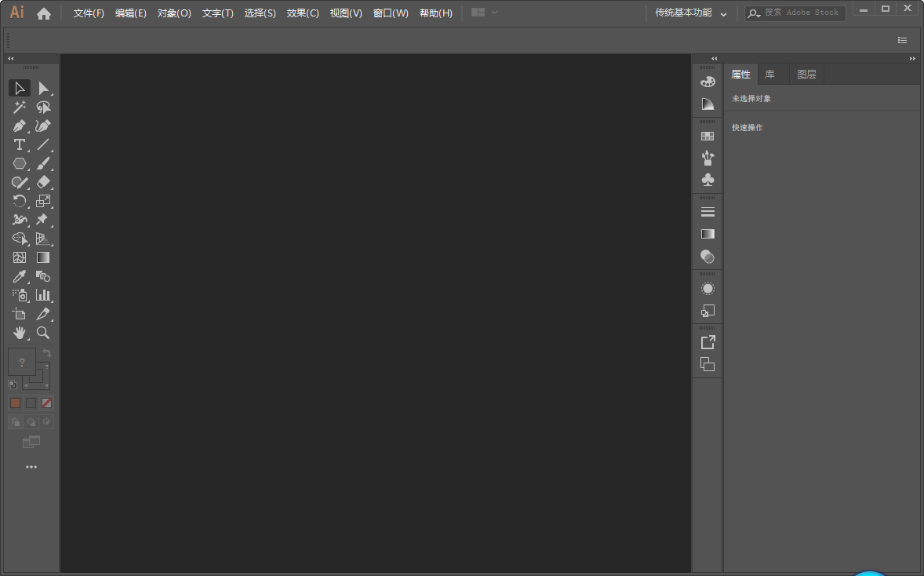The height and width of the screenshot is (576, 924).
Task: Open the Stroke panel icon
Action: point(708,212)
